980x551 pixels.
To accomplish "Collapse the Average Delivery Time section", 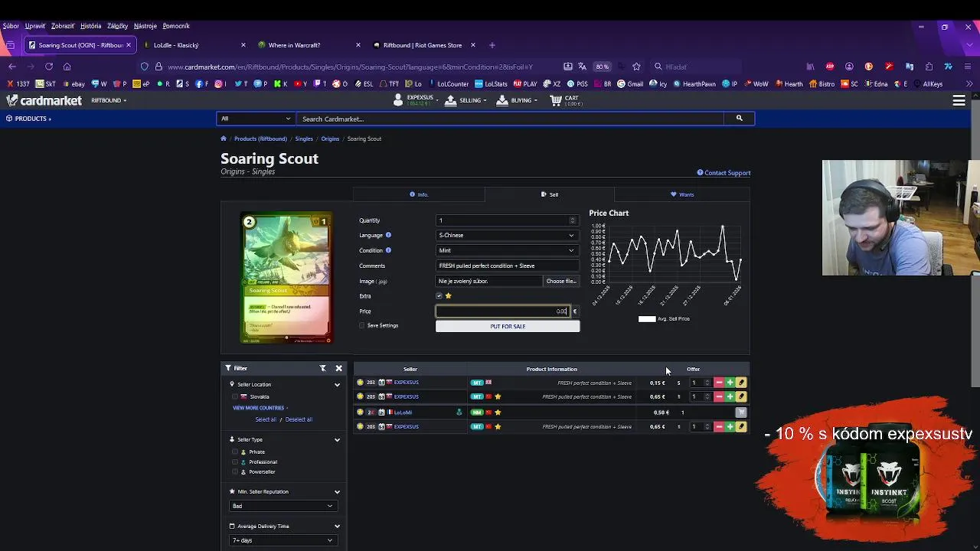I will click(x=337, y=527).
